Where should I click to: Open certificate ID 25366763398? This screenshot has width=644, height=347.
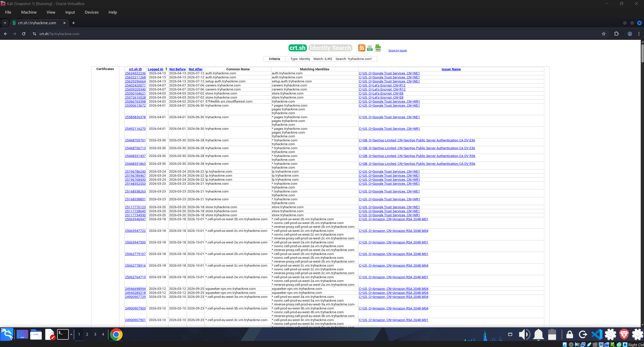point(135,102)
